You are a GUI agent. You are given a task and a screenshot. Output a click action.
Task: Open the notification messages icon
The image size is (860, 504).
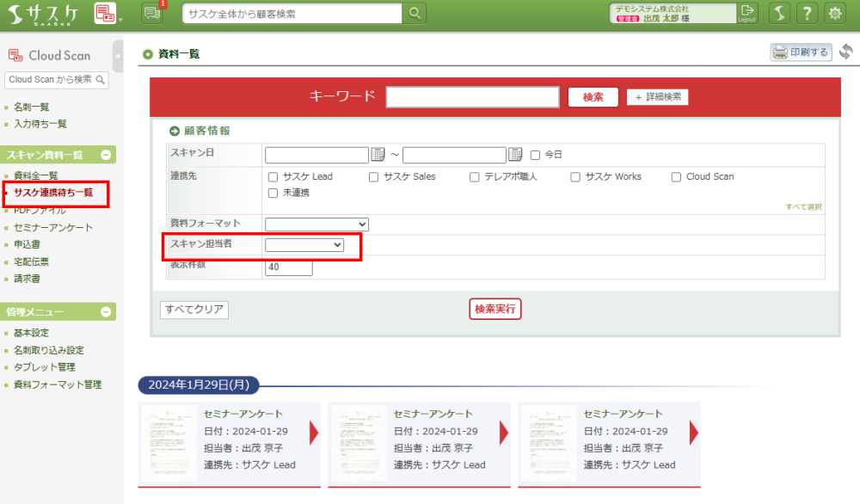151,13
